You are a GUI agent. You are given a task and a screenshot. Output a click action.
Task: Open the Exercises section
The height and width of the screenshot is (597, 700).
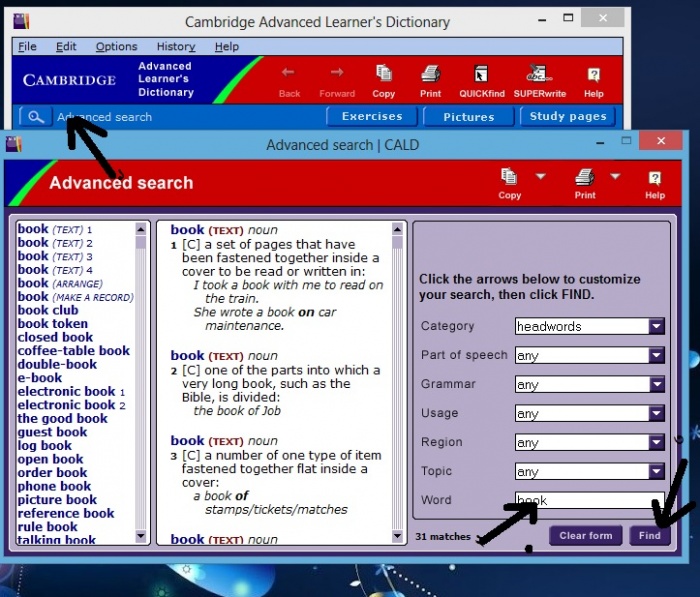click(372, 117)
